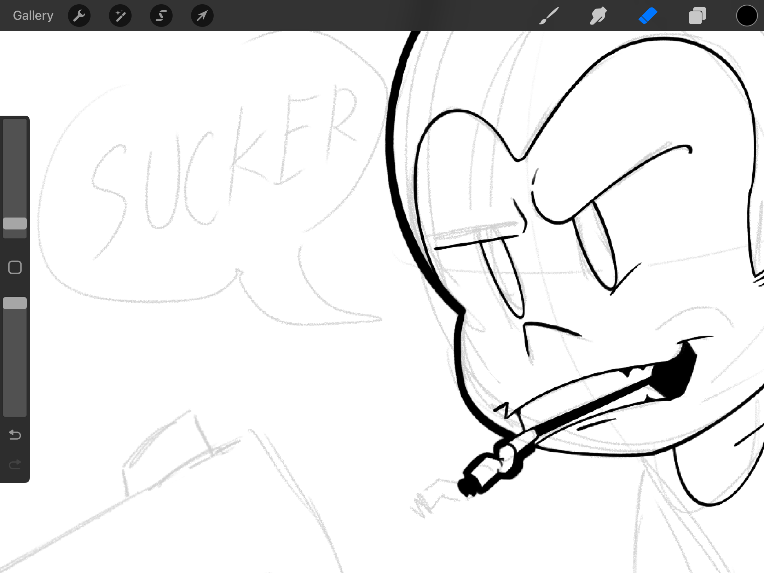764x573 pixels.
Task: Open the Gallery view
Action: click(33, 16)
